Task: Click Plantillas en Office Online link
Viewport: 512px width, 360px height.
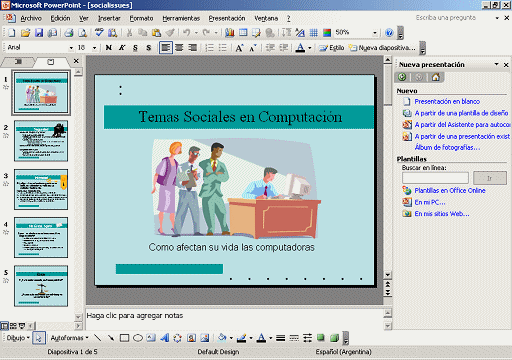Action: click(450, 190)
